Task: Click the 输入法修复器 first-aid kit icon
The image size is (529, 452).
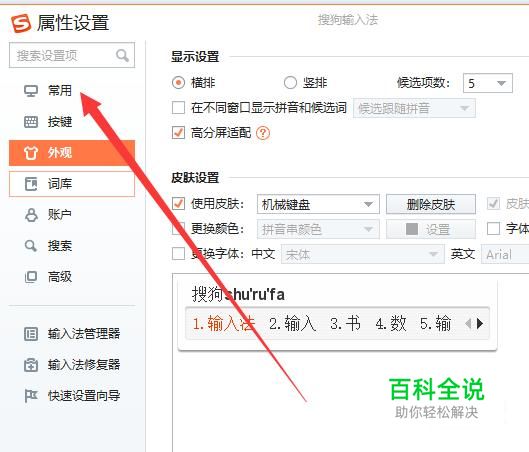Action: coord(31,365)
